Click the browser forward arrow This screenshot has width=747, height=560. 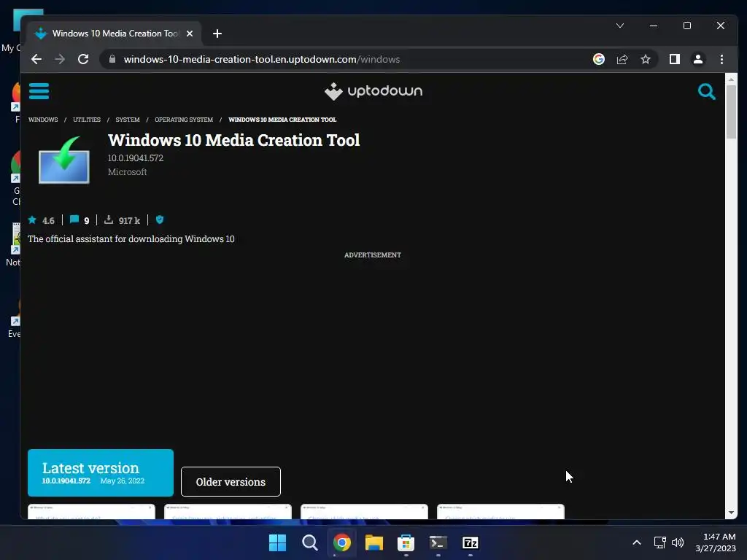tap(60, 59)
